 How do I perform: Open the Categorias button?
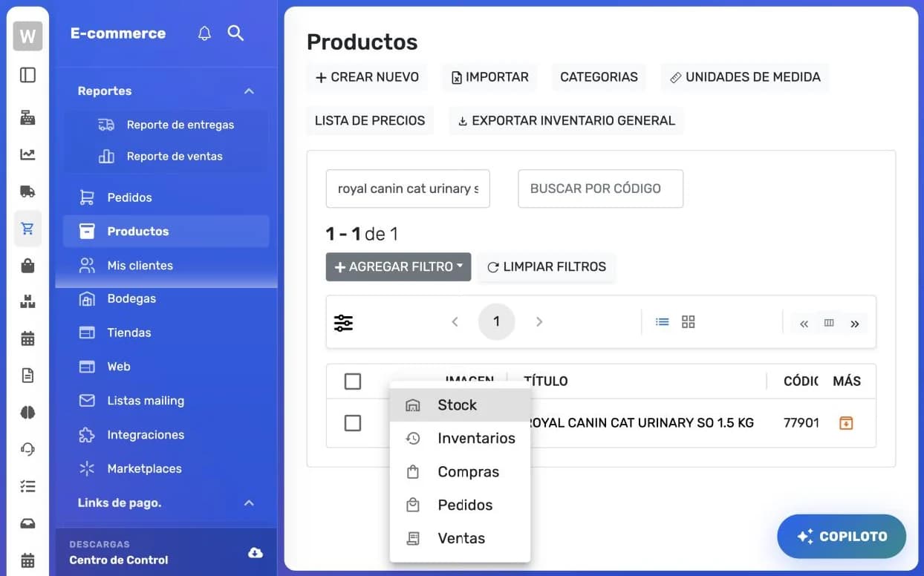[599, 77]
